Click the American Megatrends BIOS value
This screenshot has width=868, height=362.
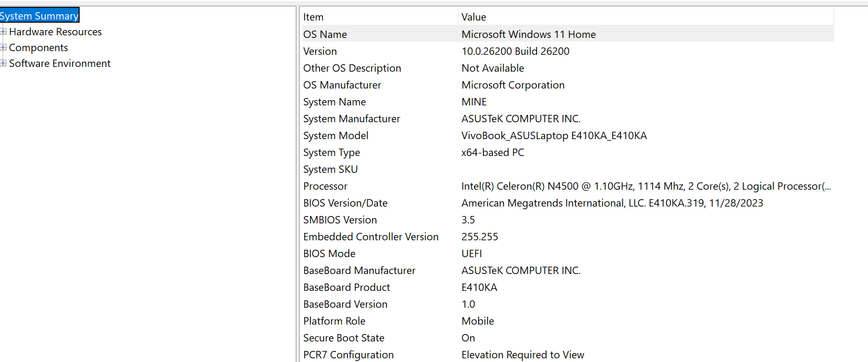click(x=612, y=203)
